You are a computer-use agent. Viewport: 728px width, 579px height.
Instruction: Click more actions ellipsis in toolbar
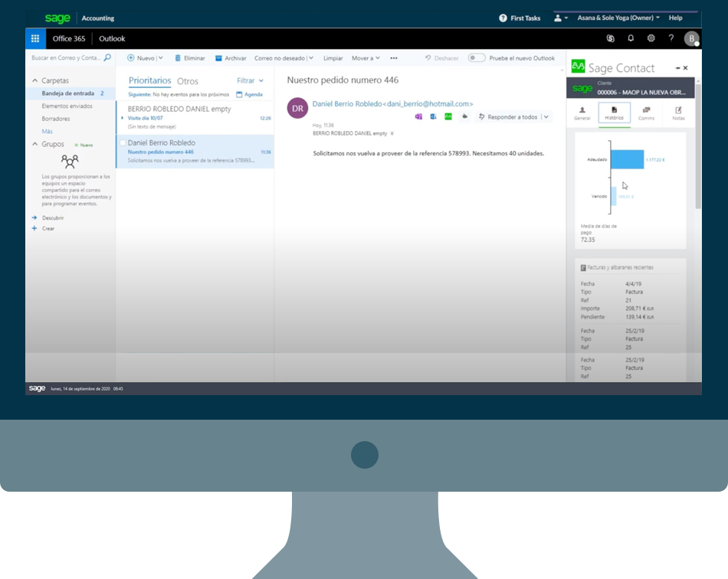click(394, 58)
